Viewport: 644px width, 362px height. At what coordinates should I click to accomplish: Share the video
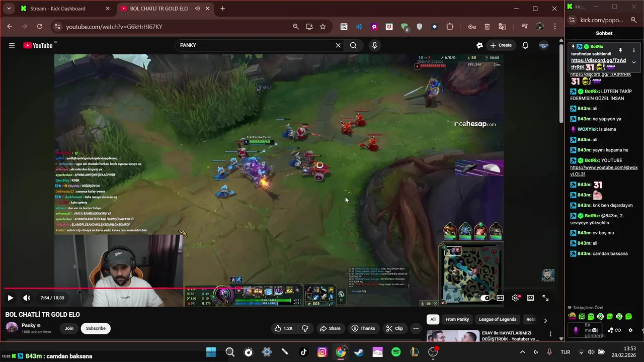click(x=330, y=328)
